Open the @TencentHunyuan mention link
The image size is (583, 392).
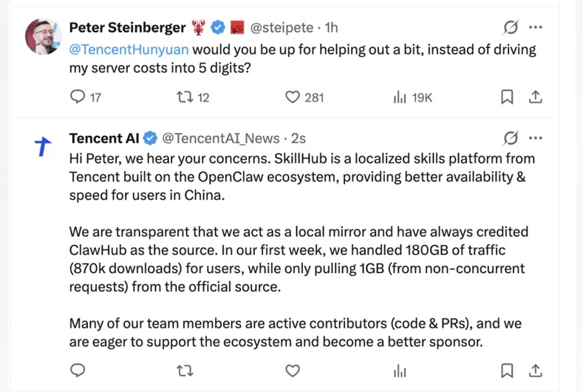pyautogui.click(x=129, y=50)
